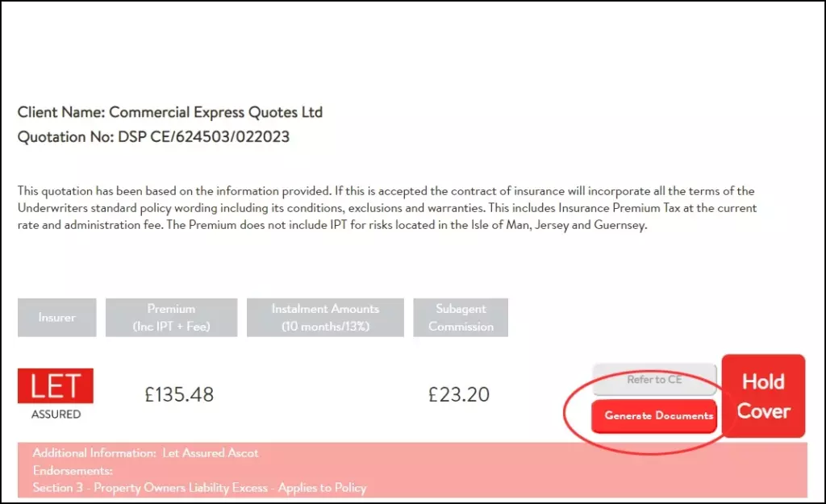This screenshot has height=504, width=826.
Task: Click the red Hold Cover box
Action: [x=763, y=396]
